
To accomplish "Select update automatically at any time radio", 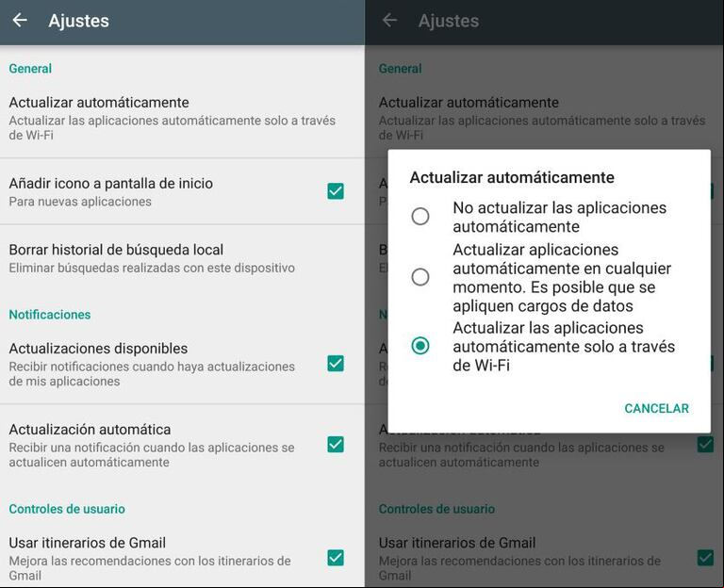I will click(x=420, y=277).
